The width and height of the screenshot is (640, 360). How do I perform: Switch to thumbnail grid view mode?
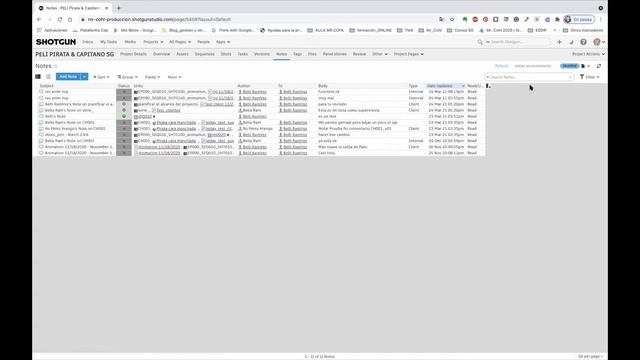click(38, 77)
